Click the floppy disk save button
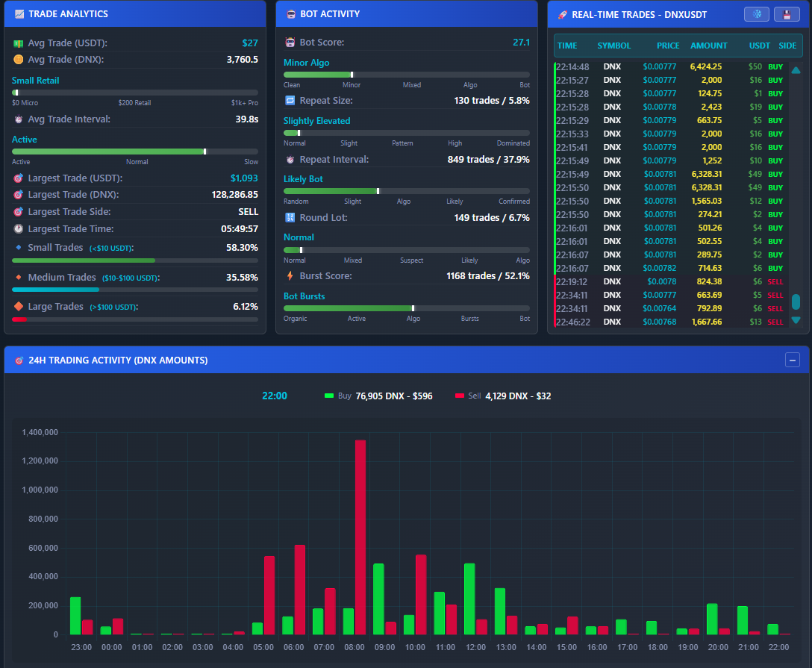Image resolution: width=812 pixels, height=668 pixels. point(787,14)
